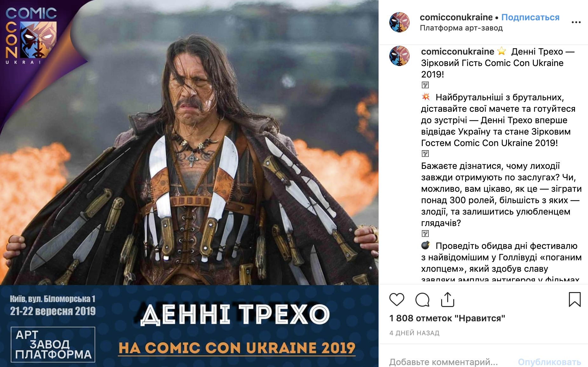
Task: Click comicconukraine avatar in post header
Action: pyautogui.click(x=400, y=22)
